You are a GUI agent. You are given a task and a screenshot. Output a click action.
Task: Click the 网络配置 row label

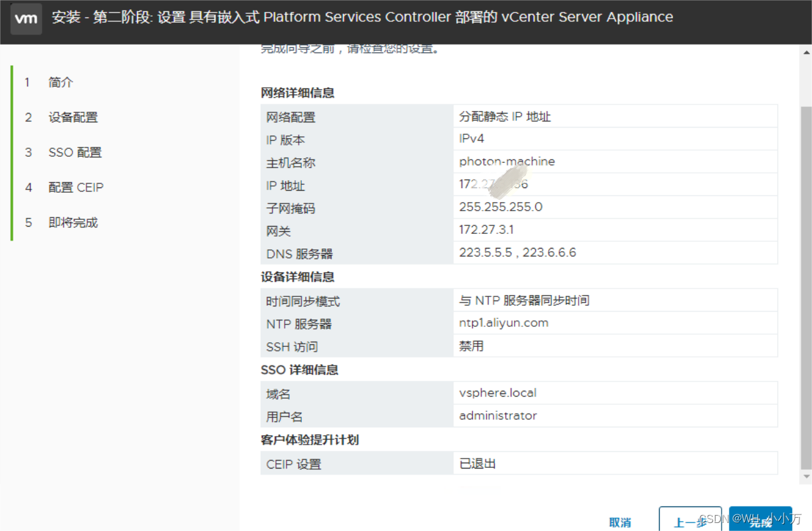coord(291,118)
